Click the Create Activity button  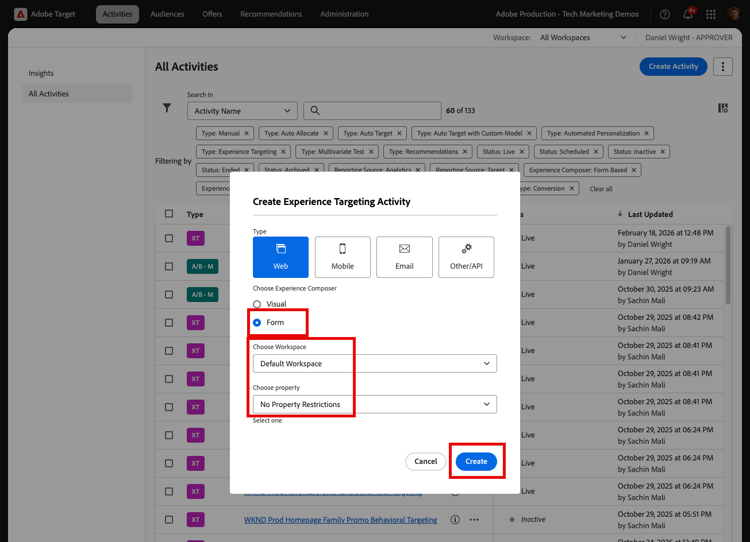673,66
